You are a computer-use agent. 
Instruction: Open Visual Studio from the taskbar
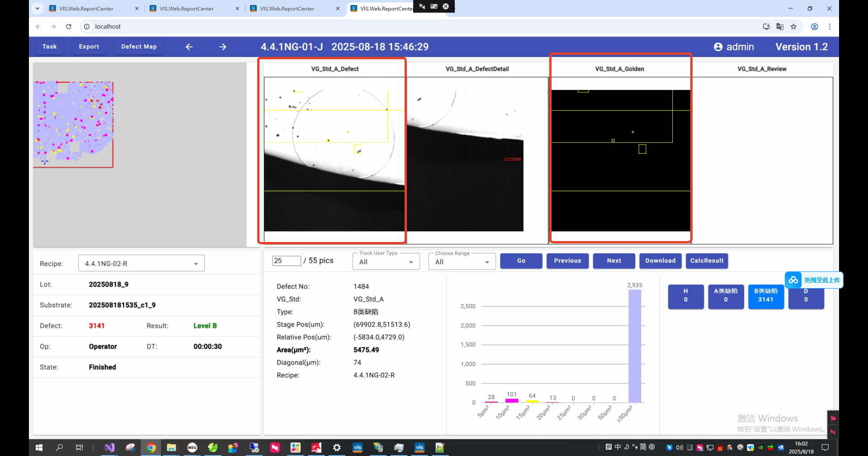click(x=109, y=447)
